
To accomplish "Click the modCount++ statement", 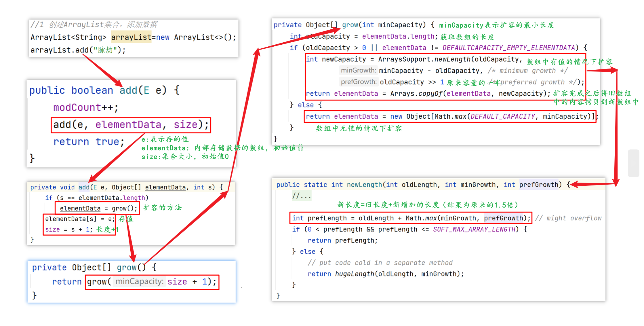I will [x=85, y=108].
